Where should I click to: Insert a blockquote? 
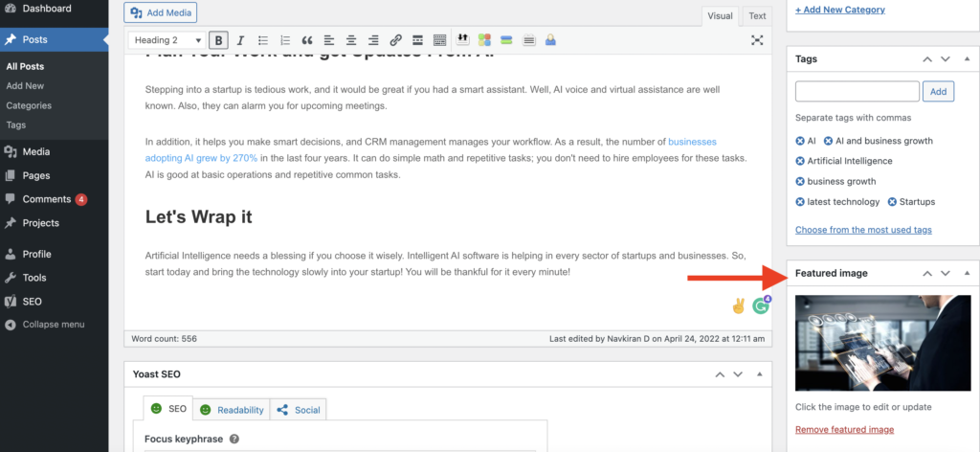(x=307, y=40)
